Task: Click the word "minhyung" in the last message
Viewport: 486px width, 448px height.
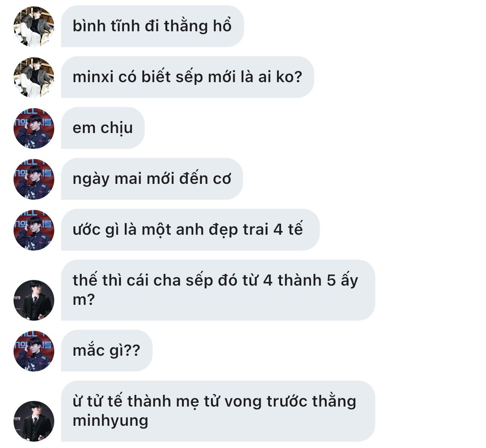Action: 110,421
